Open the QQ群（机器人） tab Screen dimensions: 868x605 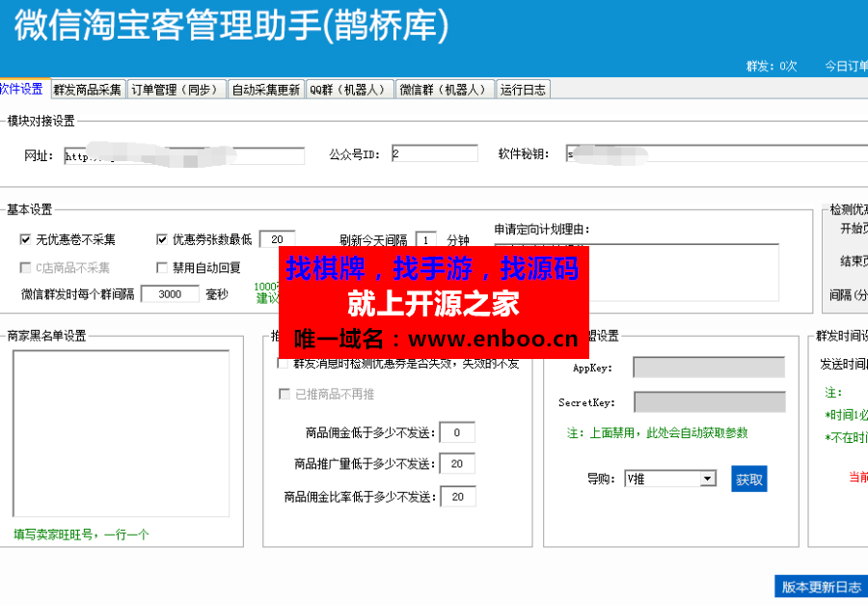click(350, 90)
